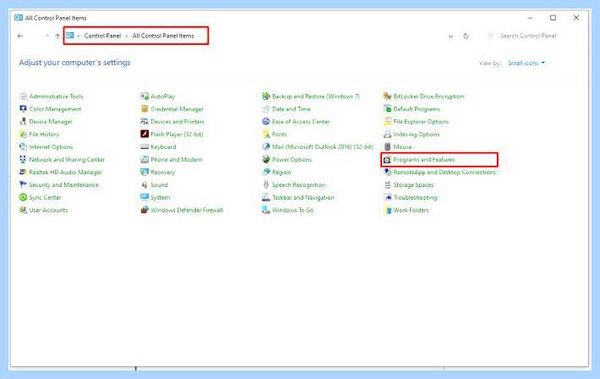The width and height of the screenshot is (600, 379).
Task: Open the Fonts icon
Action: pos(266,134)
